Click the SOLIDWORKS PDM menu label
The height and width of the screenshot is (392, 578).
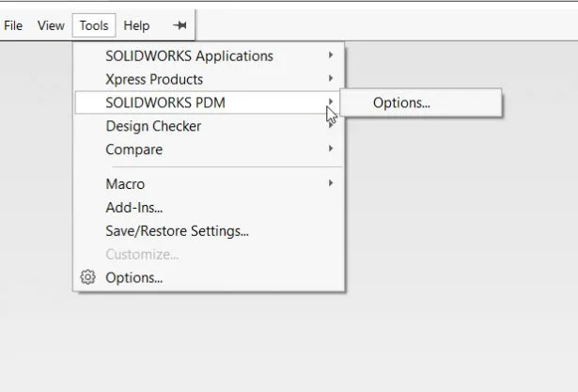coord(165,102)
